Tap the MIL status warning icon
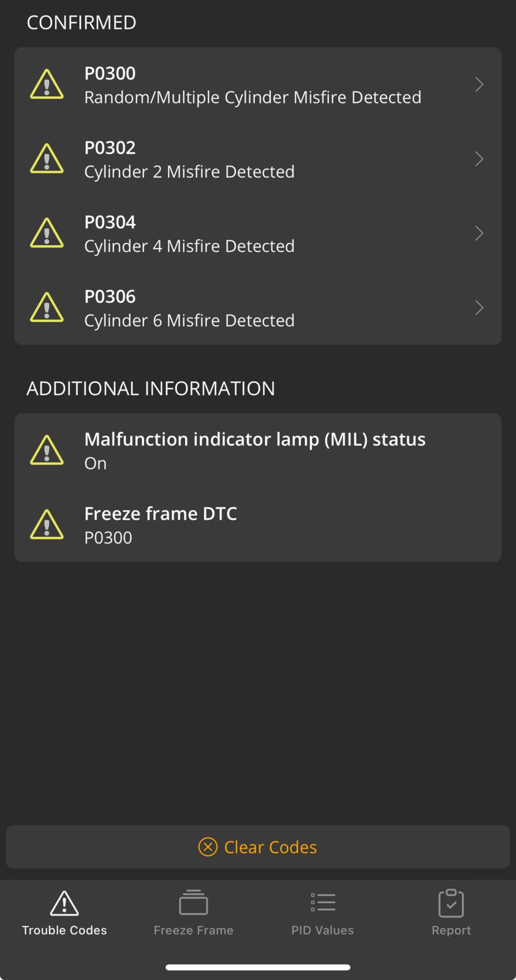 point(47,450)
